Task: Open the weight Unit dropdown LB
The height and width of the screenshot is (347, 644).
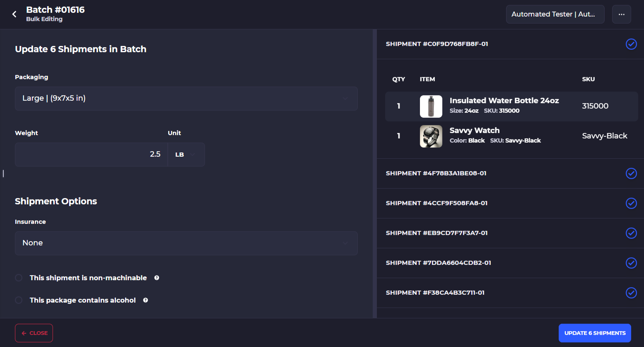Action: (x=186, y=155)
